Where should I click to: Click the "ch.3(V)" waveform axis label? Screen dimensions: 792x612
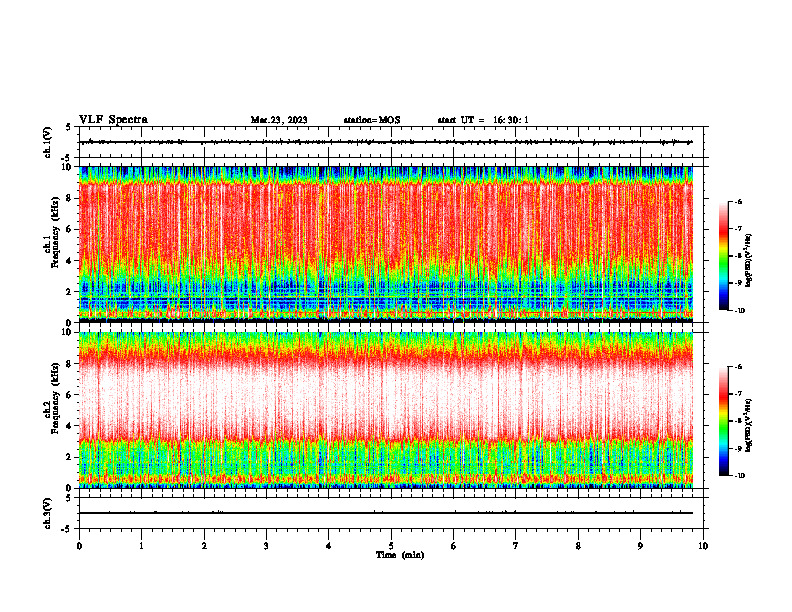(x=48, y=513)
